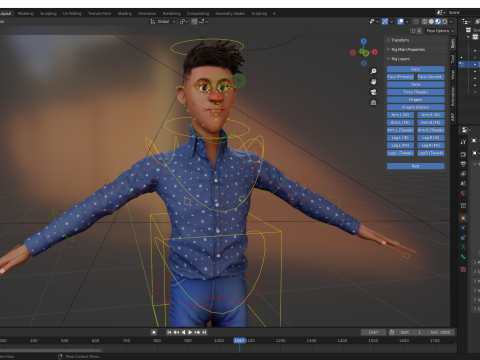Click the zoom magnifier viewport gizmo

click(374, 71)
